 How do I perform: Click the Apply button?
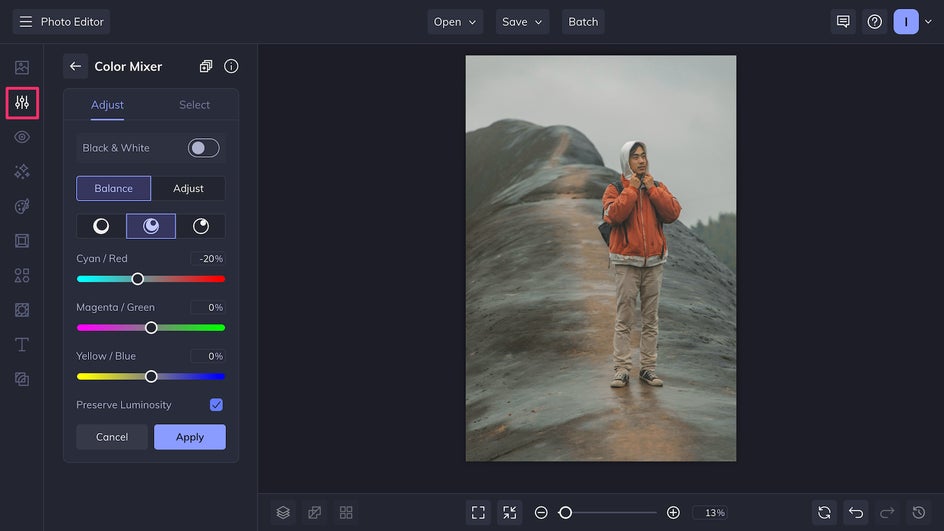click(x=189, y=437)
